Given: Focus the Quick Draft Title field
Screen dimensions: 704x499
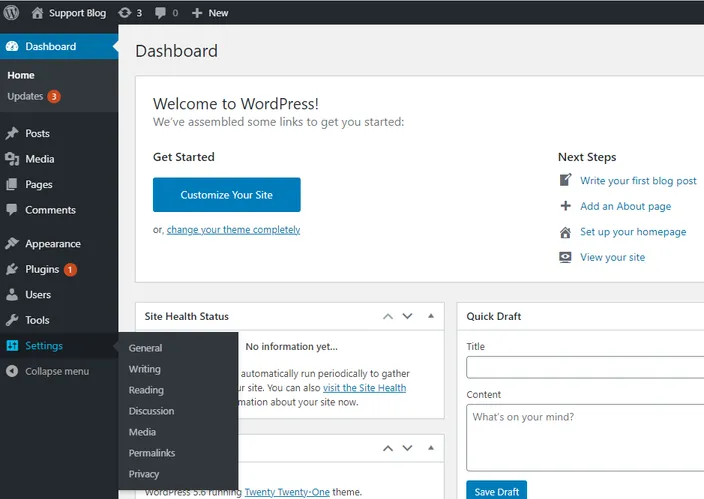Looking at the screenshot, I should tap(585, 367).
